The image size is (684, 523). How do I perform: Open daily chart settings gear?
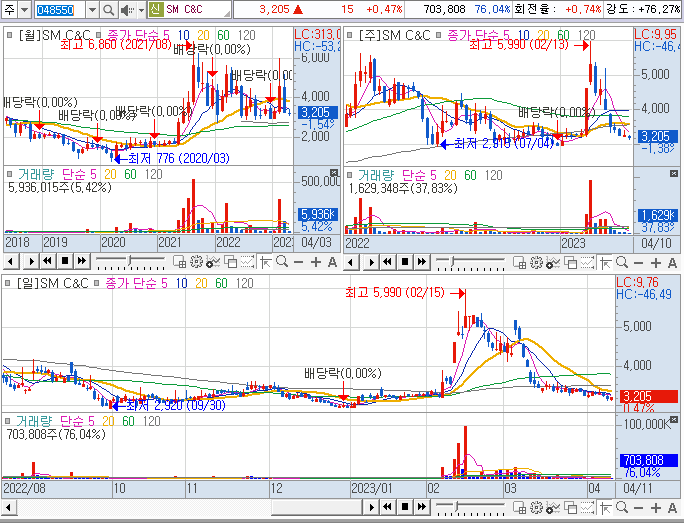536,507
